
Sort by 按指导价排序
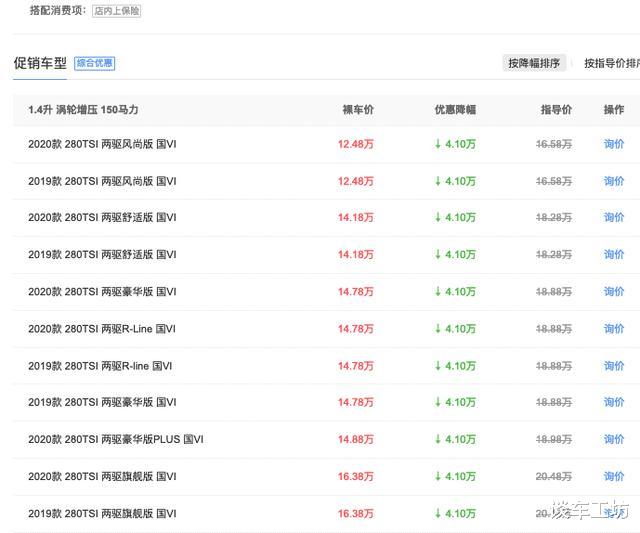612,63
